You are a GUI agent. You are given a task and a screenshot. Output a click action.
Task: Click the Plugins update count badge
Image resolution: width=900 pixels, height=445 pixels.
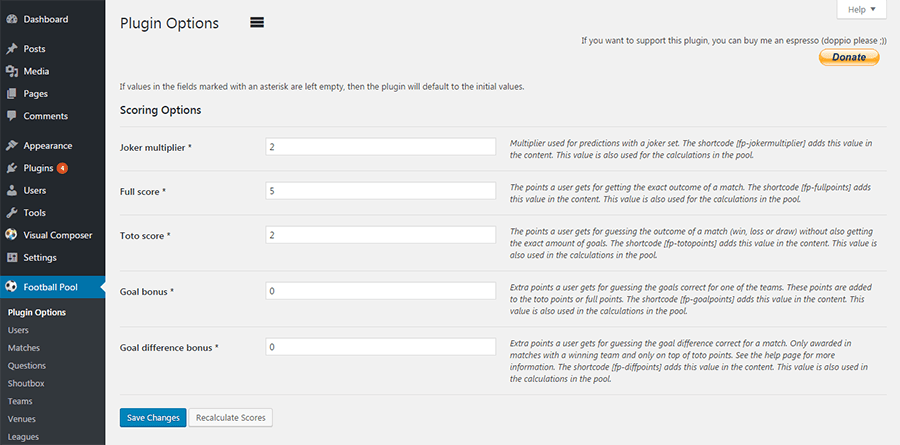[62, 168]
